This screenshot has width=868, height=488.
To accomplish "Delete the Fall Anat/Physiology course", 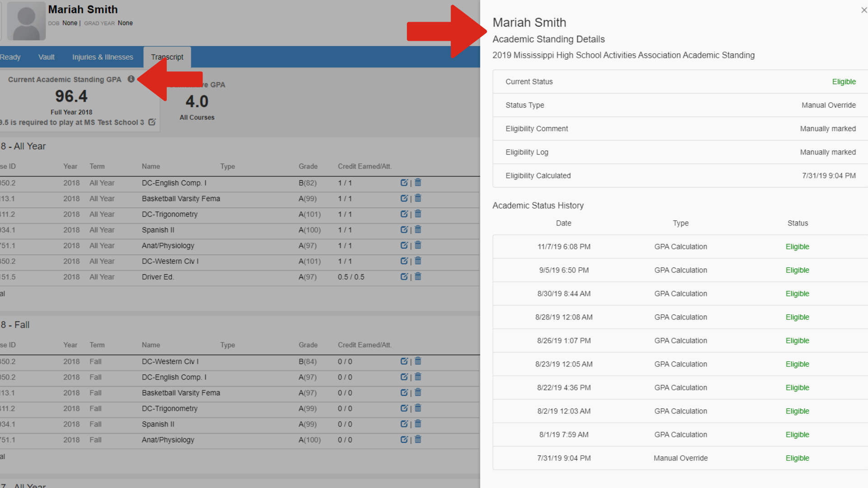I will (418, 439).
